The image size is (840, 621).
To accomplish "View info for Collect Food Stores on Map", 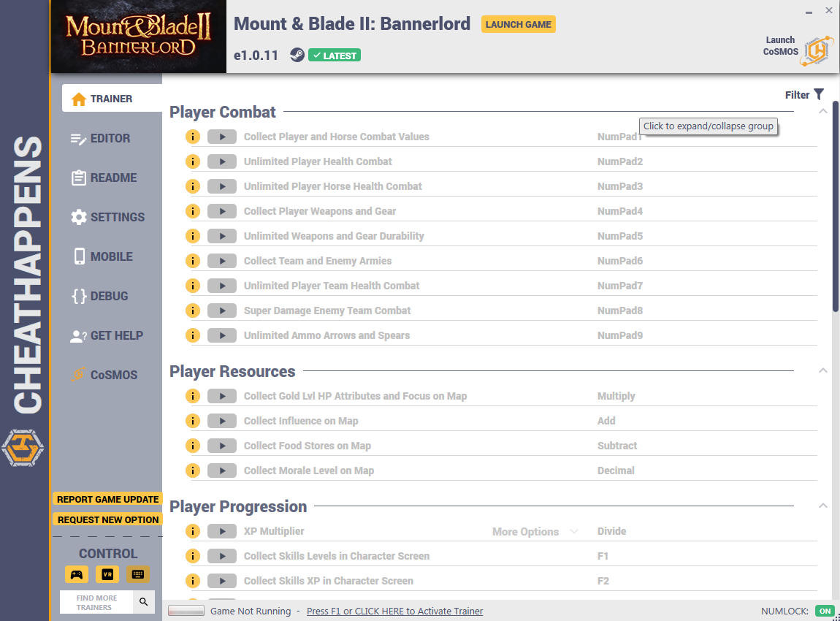I will [x=193, y=446].
